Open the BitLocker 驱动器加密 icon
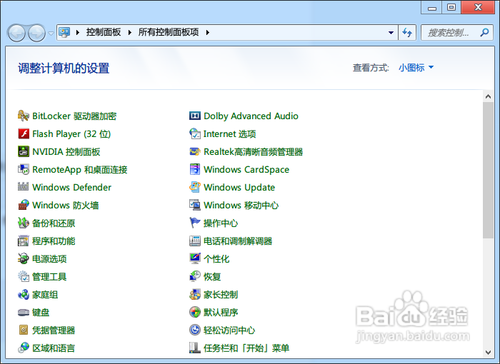This screenshot has height=364, width=500. tap(23, 116)
